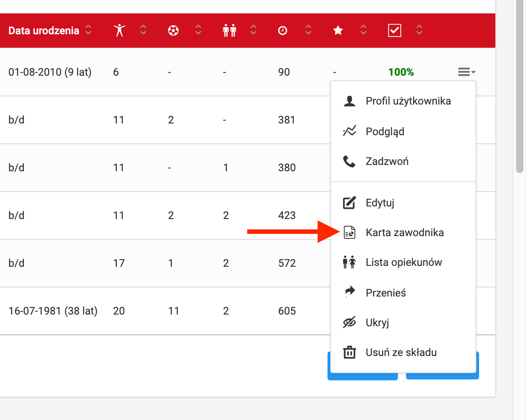Click the trash icon for Usuń ze składu
This screenshot has height=420, width=526.
[x=350, y=352]
